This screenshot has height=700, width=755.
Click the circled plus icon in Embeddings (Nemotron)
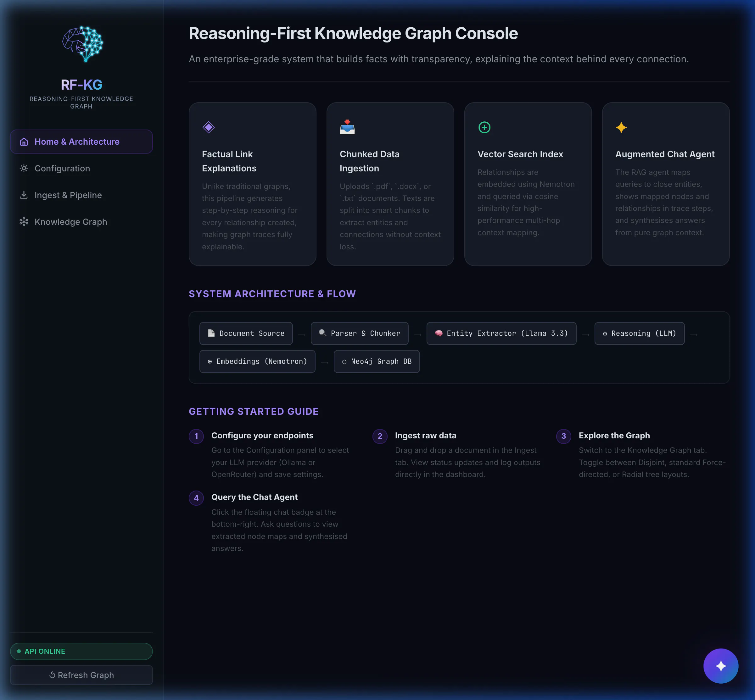click(x=210, y=361)
